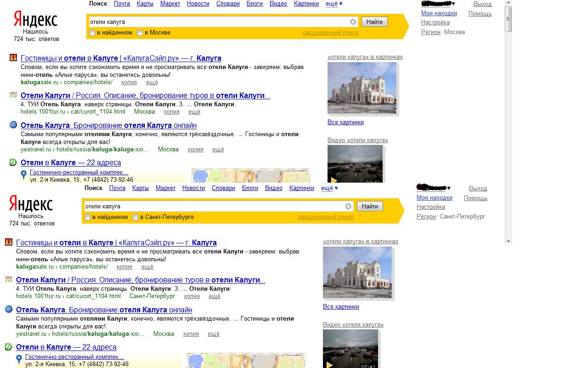Click the vertical scrollbar thumb
Screen dimensions: 588x368
pos(508,19)
